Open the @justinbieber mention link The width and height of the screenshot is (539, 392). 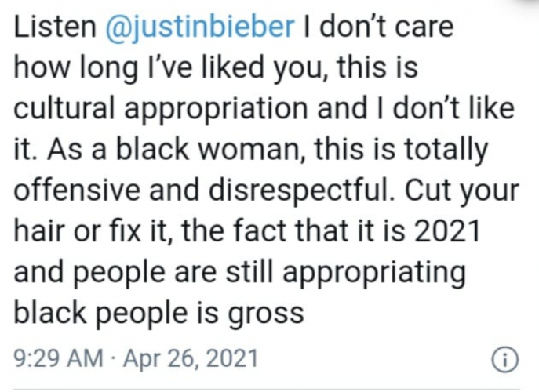click(x=201, y=29)
